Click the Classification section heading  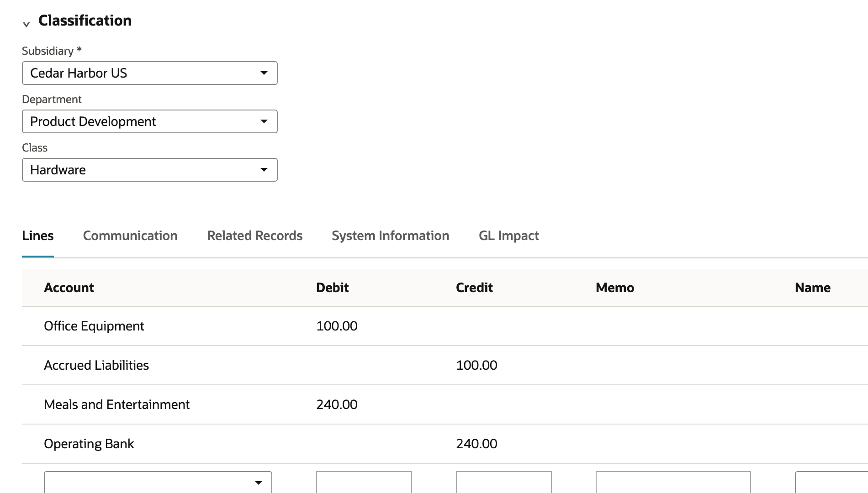85,21
